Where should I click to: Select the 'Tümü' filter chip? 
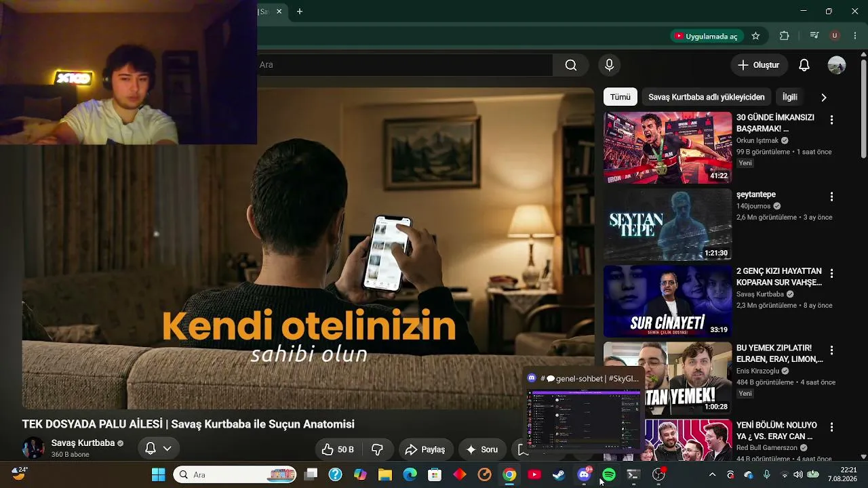coord(620,97)
